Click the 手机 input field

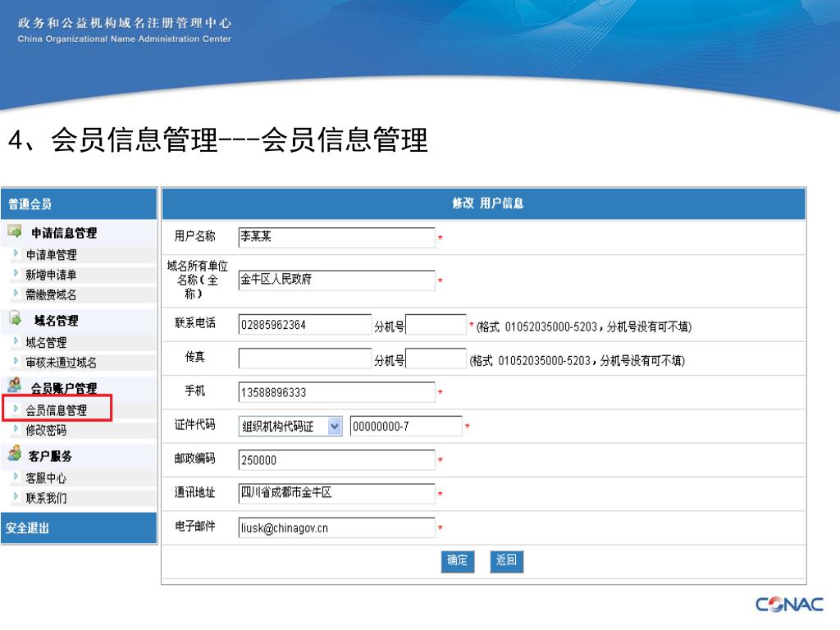(x=336, y=392)
